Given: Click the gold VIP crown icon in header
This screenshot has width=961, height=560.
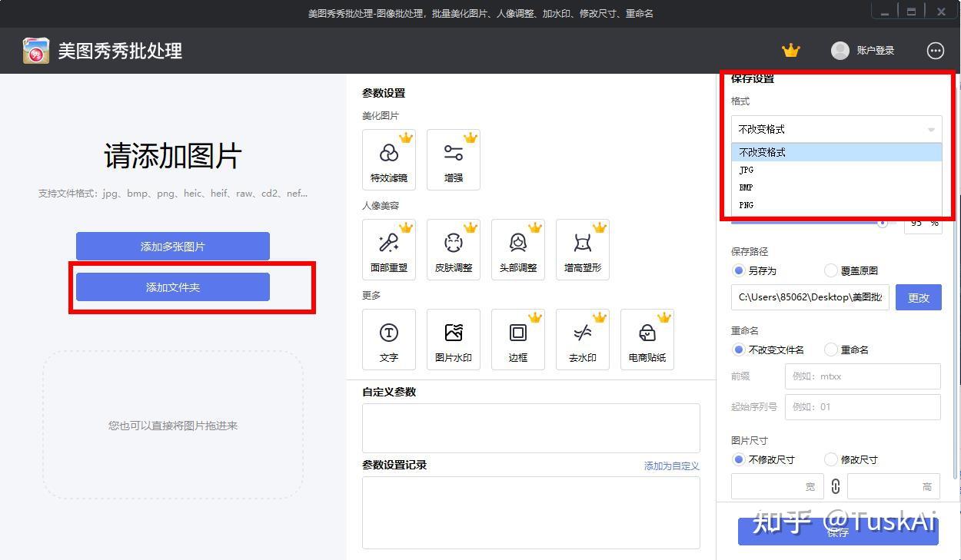Looking at the screenshot, I should pyautogui.click(x=791, y=51).
